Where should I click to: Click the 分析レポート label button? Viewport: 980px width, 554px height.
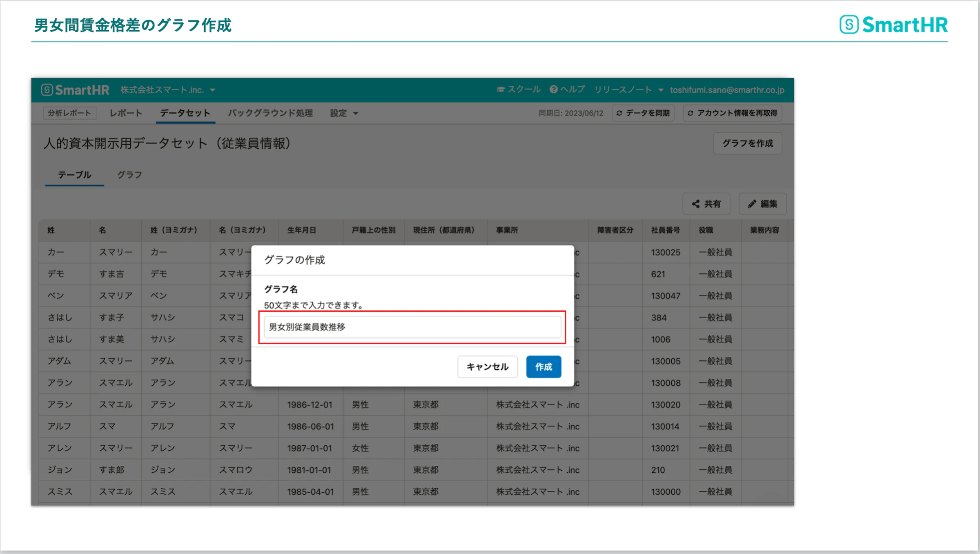tap(69, 113)
